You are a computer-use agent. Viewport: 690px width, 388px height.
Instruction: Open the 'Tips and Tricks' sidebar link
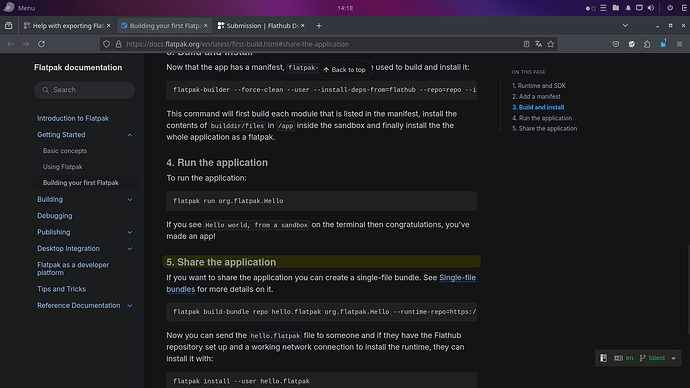coord(61,289)
